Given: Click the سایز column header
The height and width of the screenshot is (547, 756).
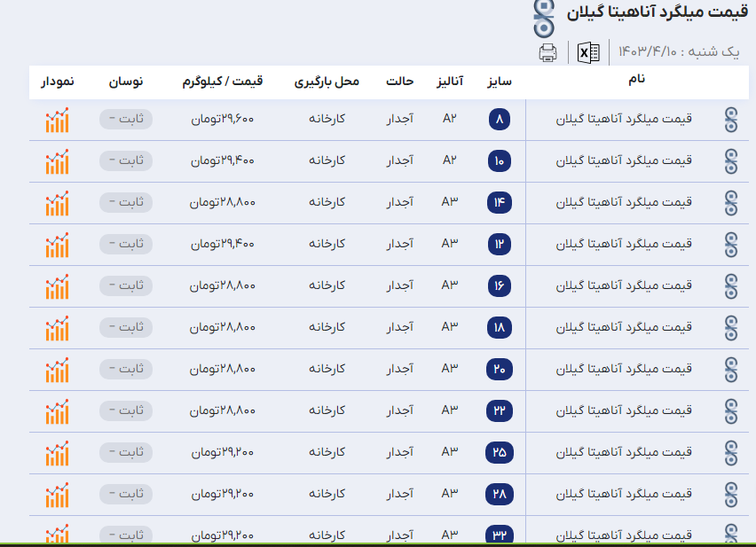Looking at the screenshot, I should [x=500, y=82].
